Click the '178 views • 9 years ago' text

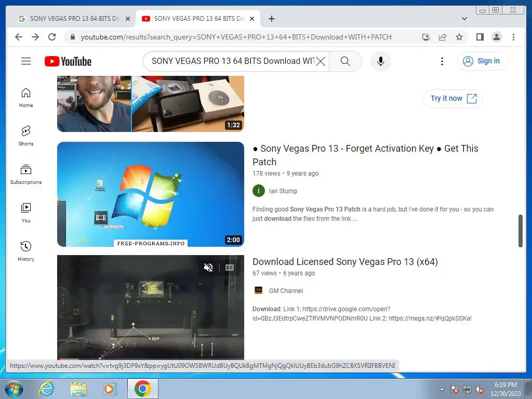click(x=285, y=174)
